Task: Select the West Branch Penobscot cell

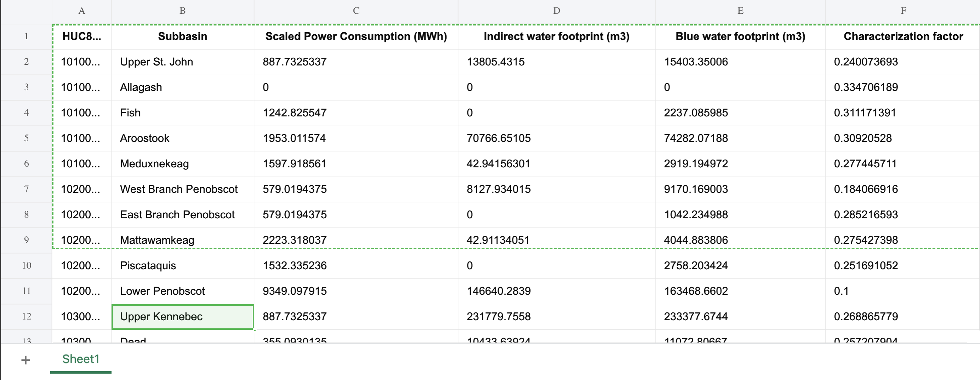Action: (183, 189)
